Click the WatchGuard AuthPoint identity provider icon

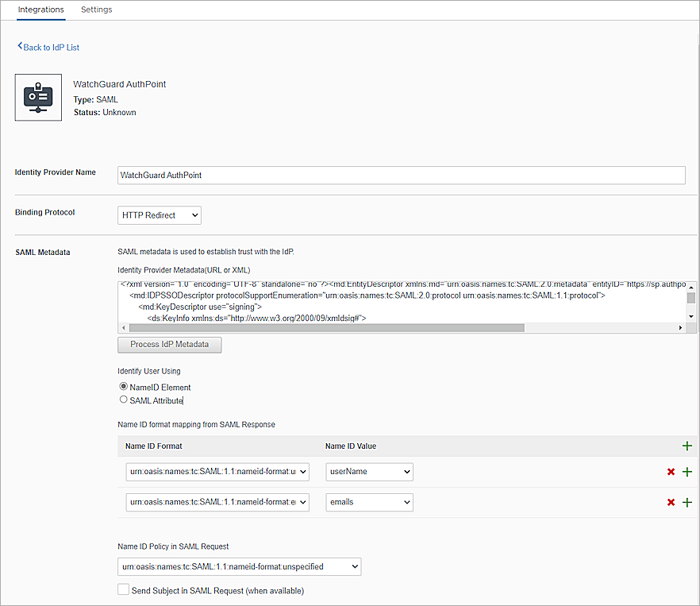(x=37, y=97)
